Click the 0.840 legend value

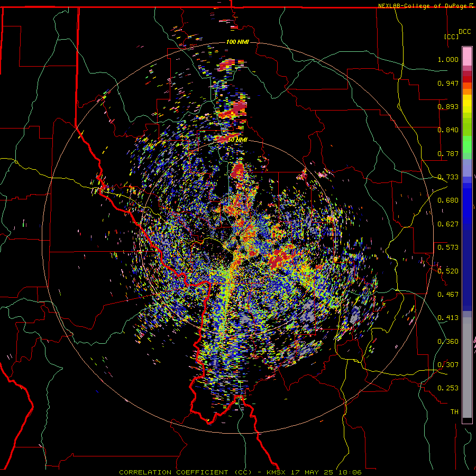pos(448,130)
